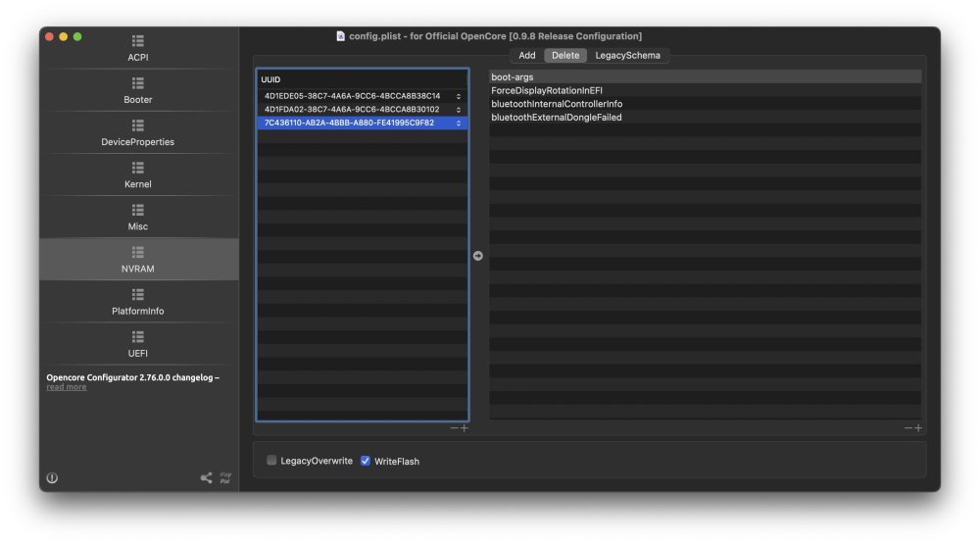
Task: Select the bluetoothInternalControllerInfo row
Action: [x=705, y=104]
